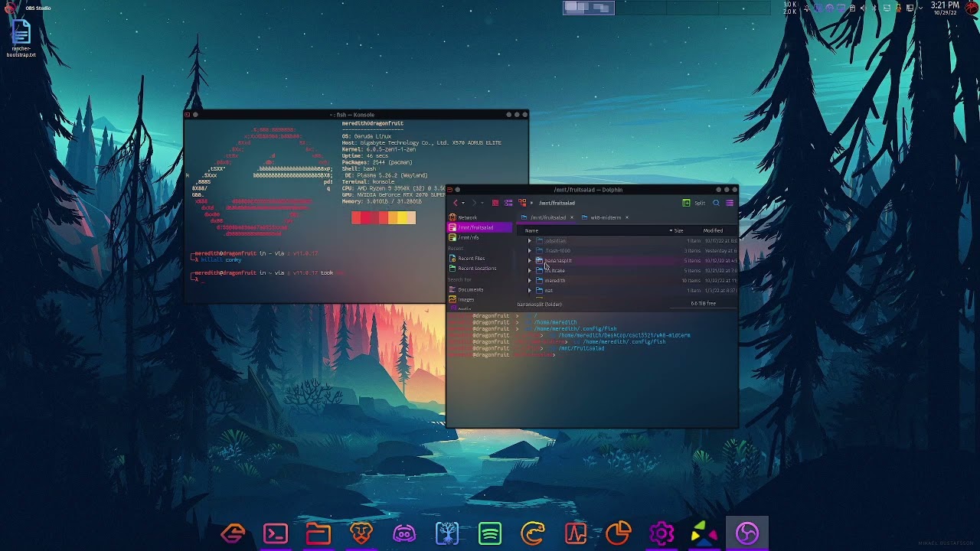Search for Images in Places panel

(480, 299)
